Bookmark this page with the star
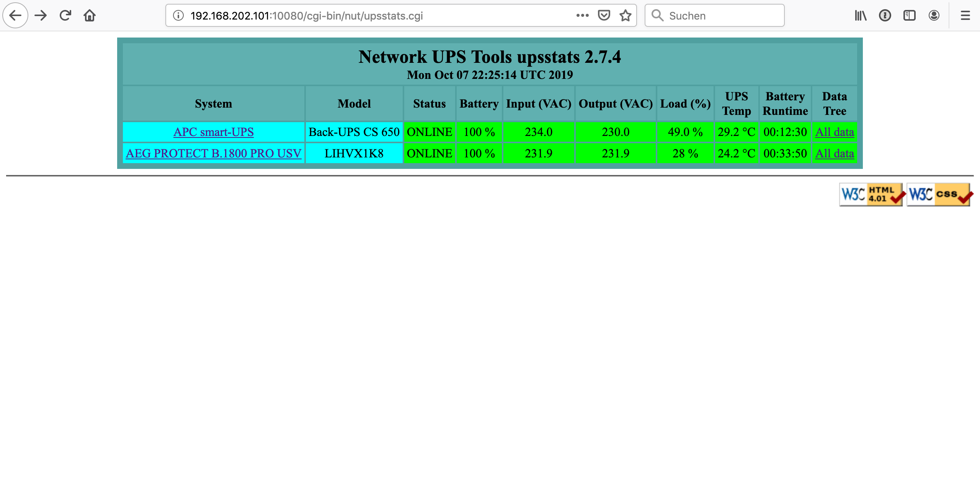This screenshot has width=980, height=481. tap(626, 16)
